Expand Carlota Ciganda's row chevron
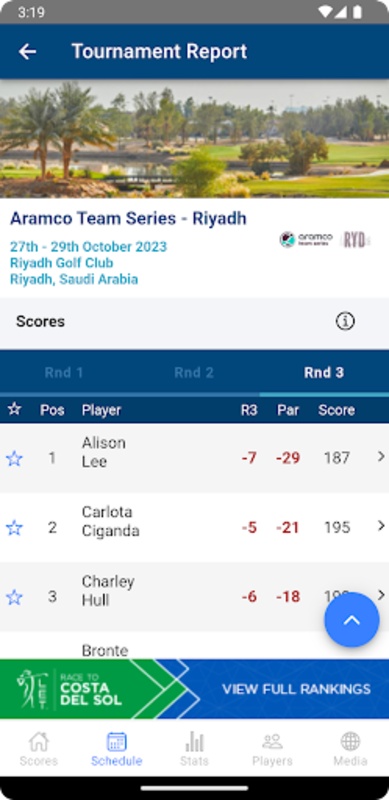The image size is (389, 800). 381,526
